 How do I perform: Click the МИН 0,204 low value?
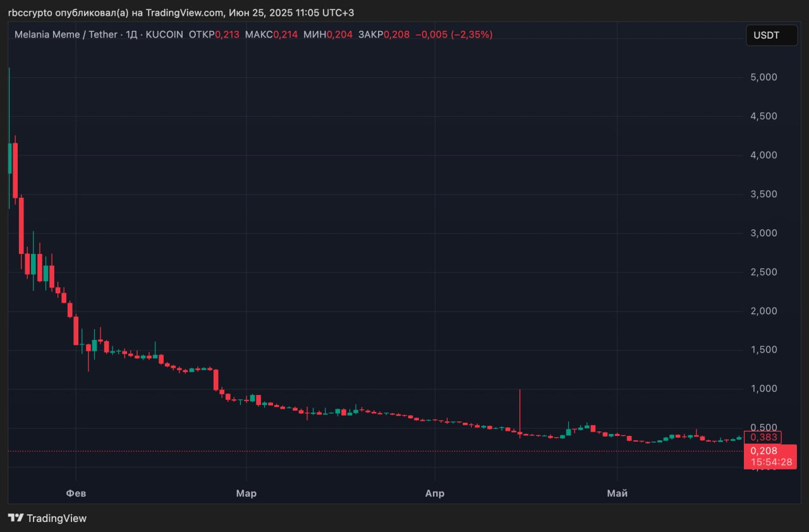[x=328, y=35]
